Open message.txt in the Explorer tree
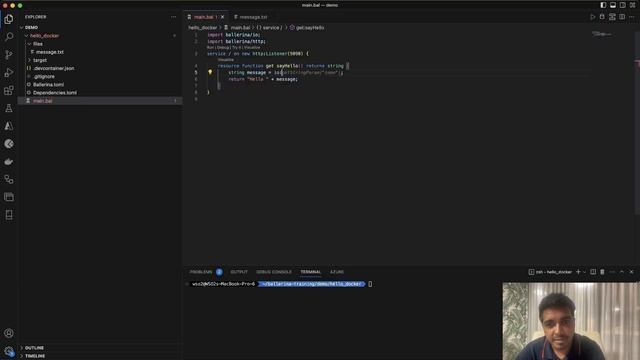 49,52
